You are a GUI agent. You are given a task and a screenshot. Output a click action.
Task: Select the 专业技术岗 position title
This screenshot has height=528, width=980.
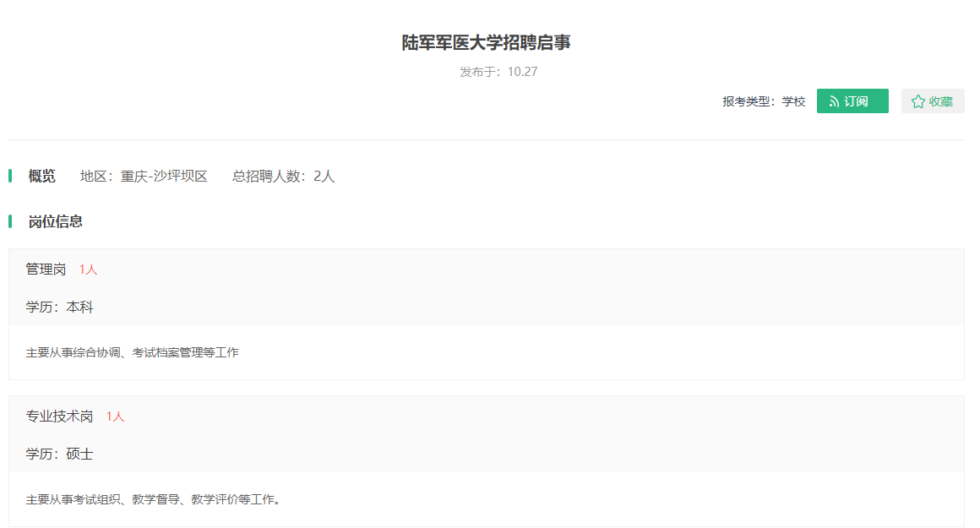(59, 416)
